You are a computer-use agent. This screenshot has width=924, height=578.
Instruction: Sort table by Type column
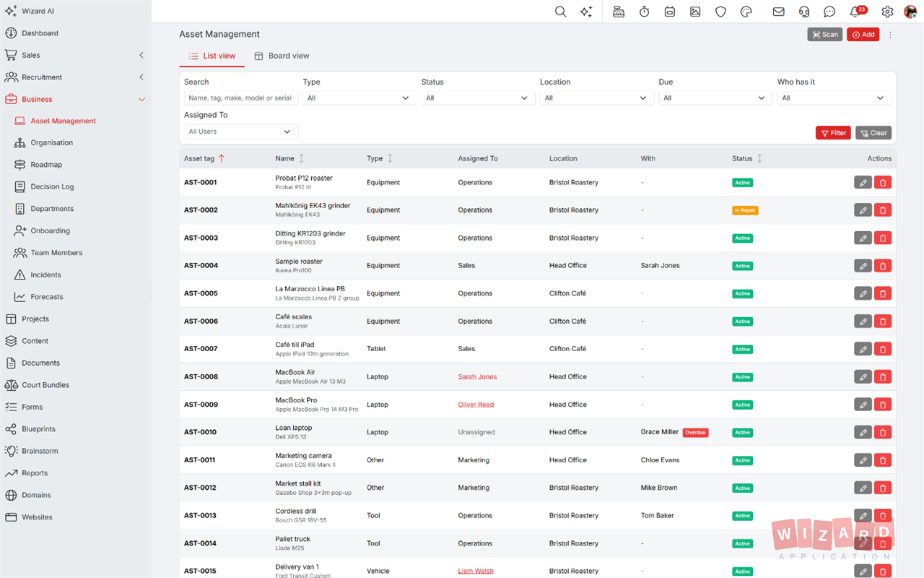pos(390,158)
